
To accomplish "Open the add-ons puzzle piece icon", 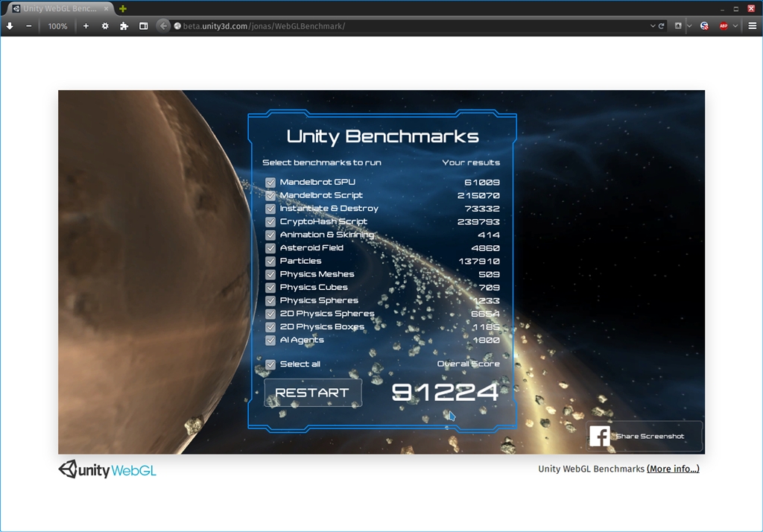I will 124,26.
